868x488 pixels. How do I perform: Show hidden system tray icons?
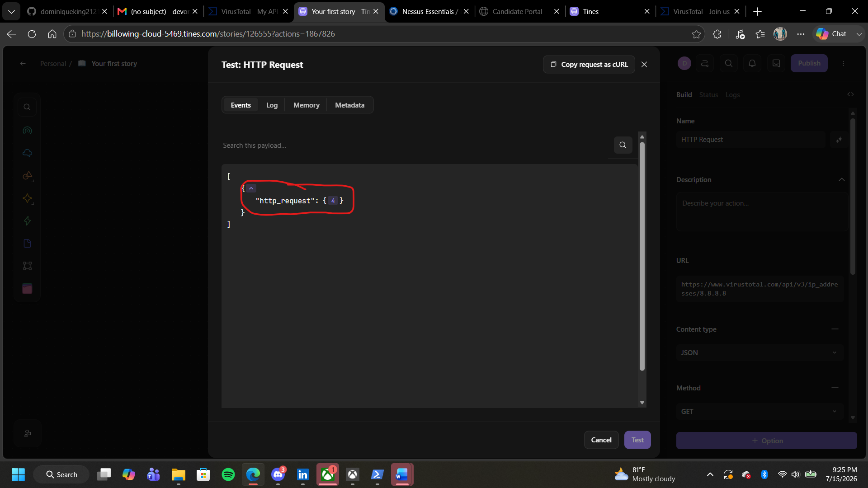click(x=710, y=474)
